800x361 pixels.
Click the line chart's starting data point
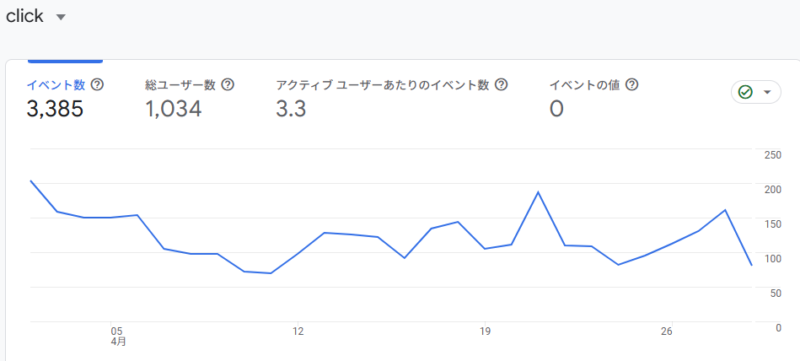tap(31, 180)
